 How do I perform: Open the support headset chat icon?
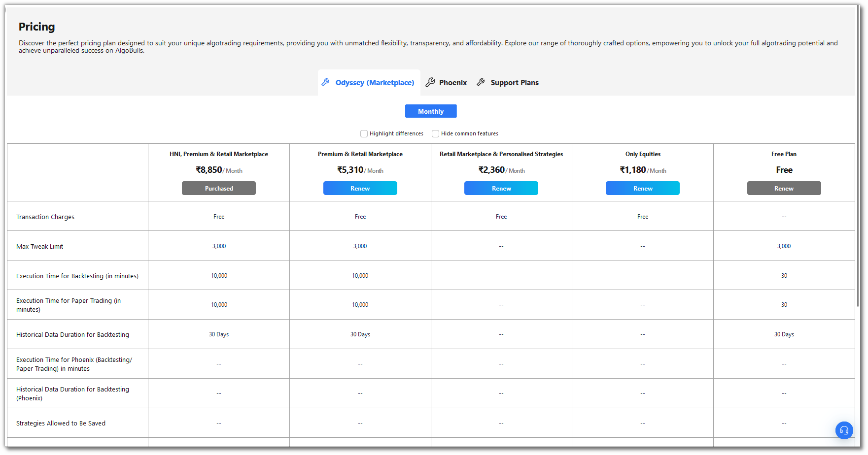point(844,430)
